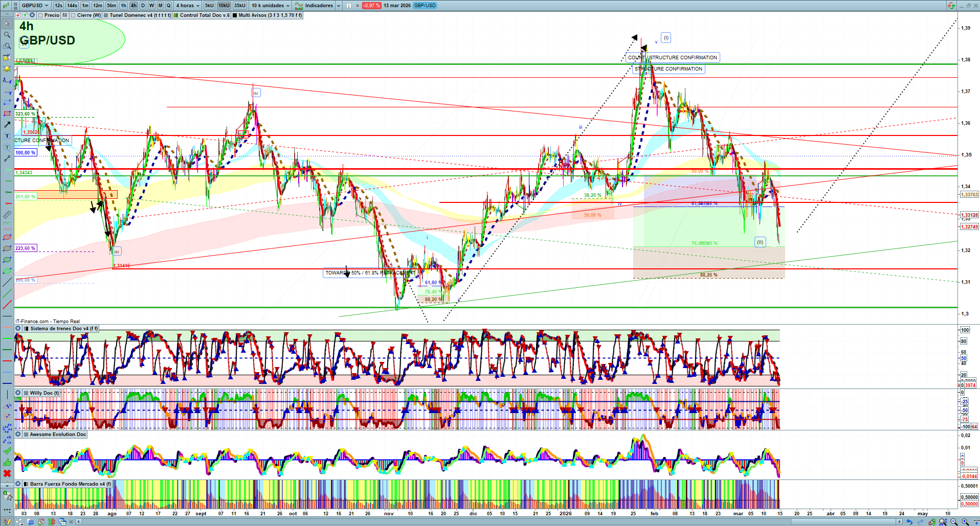The image size is (980, 526).
Task: Click the horizontal chart scrollbar track
Action: point(460,522)
